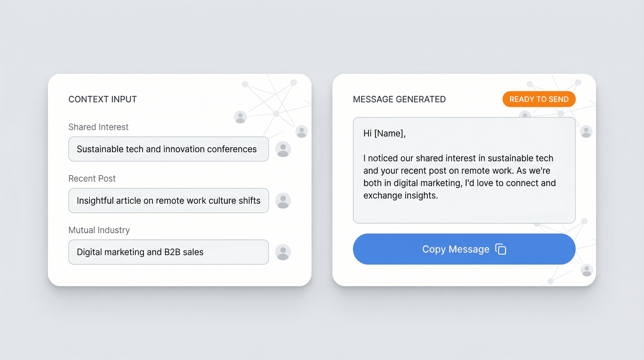Focus the Shared Interest input field
Image resolution: width=644 pixels, height=360 pixels.
(168, 149)
